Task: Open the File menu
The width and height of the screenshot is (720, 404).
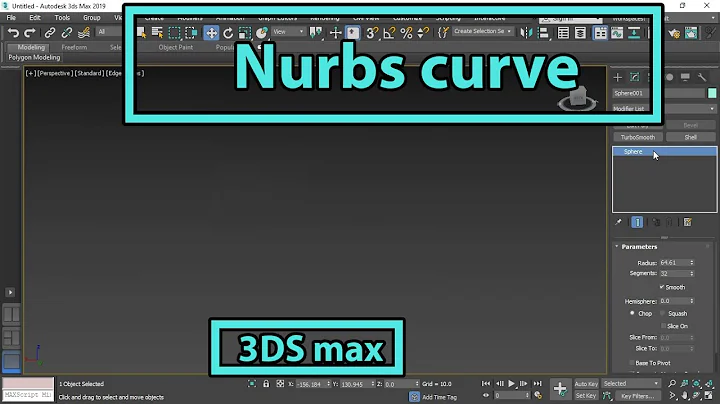Action: pyautogui.click(x=11, y=17)
